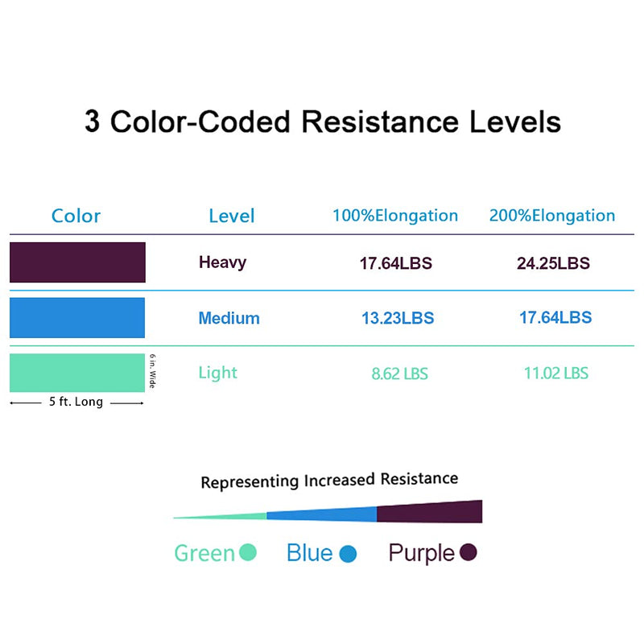Click the green Light color swatch

tap(76, 372)
